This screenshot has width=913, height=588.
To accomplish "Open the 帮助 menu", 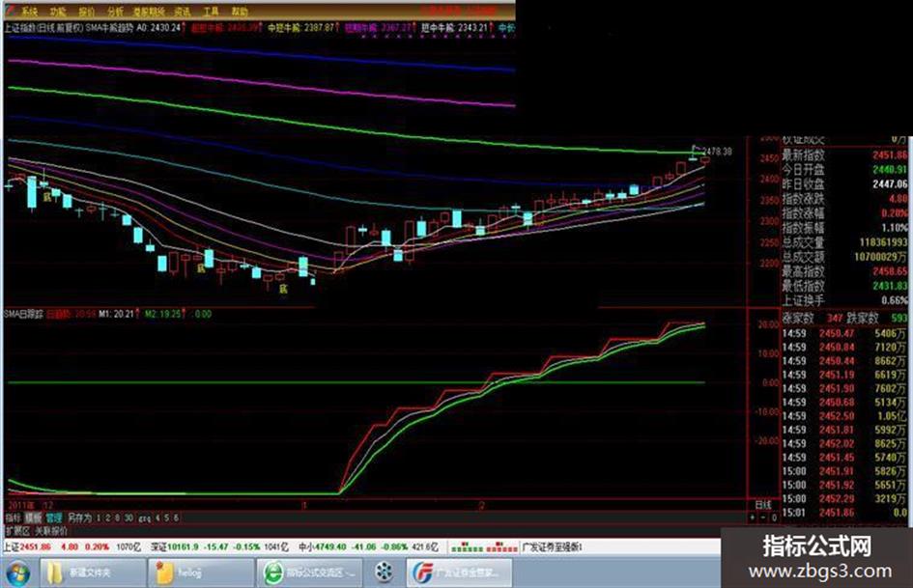I will coord(240,11).
